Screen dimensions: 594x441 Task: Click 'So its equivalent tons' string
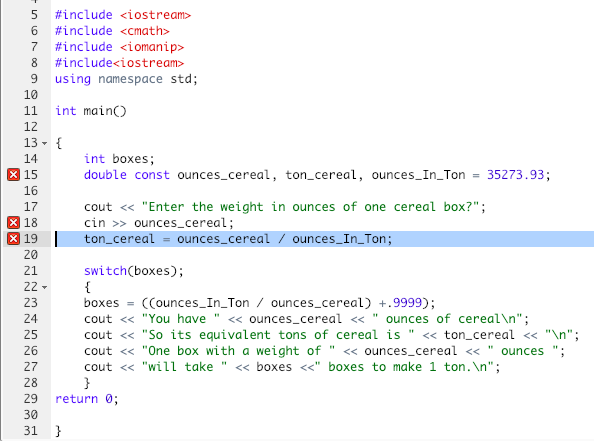pos(278,335)
